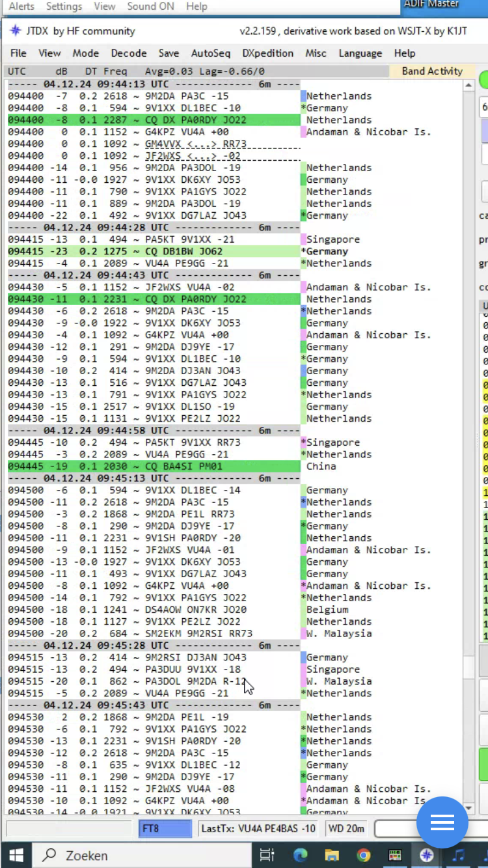The height and width of the screenshot is (868, 488).
Task: Click the music note taskbar icon
Action: pyautogui.click(x=459, y=855)
